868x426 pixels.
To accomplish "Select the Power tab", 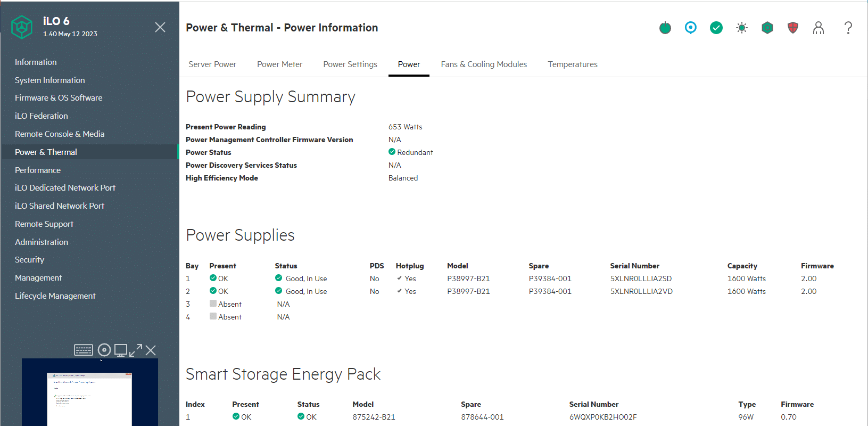I will pyautogui.click(x=409, y=64).
